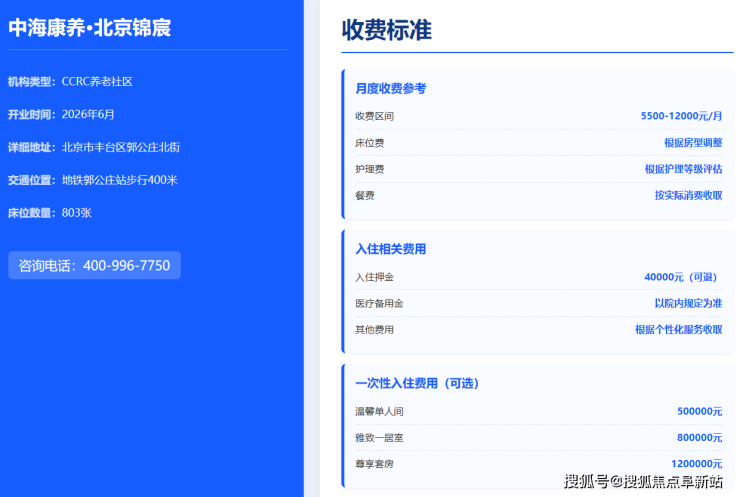Click the 咨询电话 400-996-7750 button
740x497 pixels.
[x=94, y=265]
